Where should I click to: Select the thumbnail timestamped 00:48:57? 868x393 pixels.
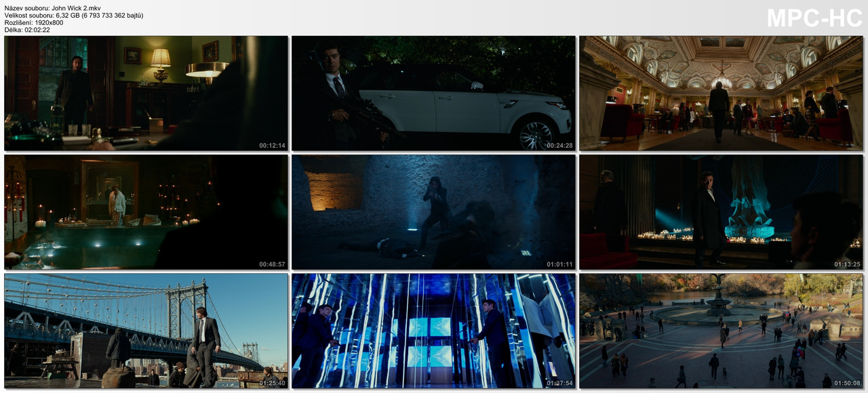146,212
